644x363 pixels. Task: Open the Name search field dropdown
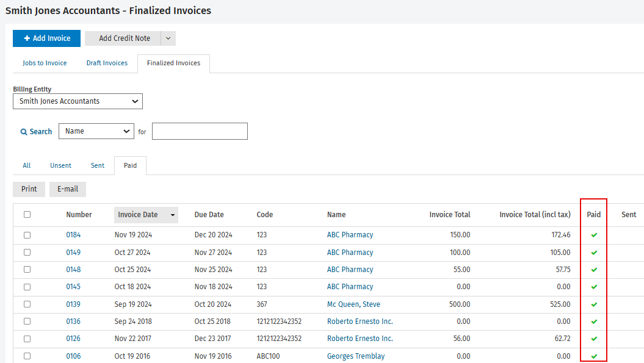pyautogui.click(x=96, y=131)
